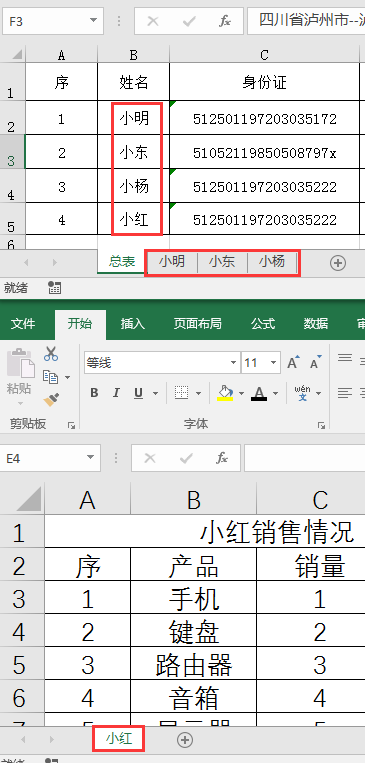
Task: Select the Format Painter brush
Action: [51, 400]
